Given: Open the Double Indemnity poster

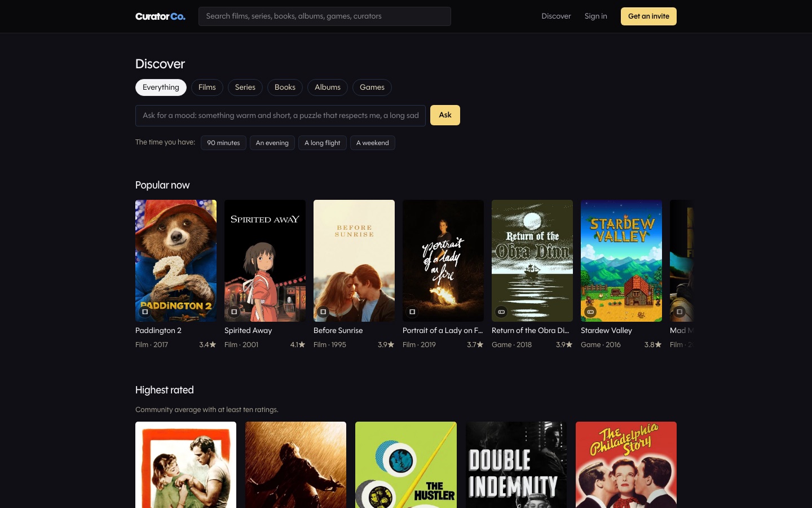Looking at the screenshot, I should pyautogui.click(x=516, y=465).
